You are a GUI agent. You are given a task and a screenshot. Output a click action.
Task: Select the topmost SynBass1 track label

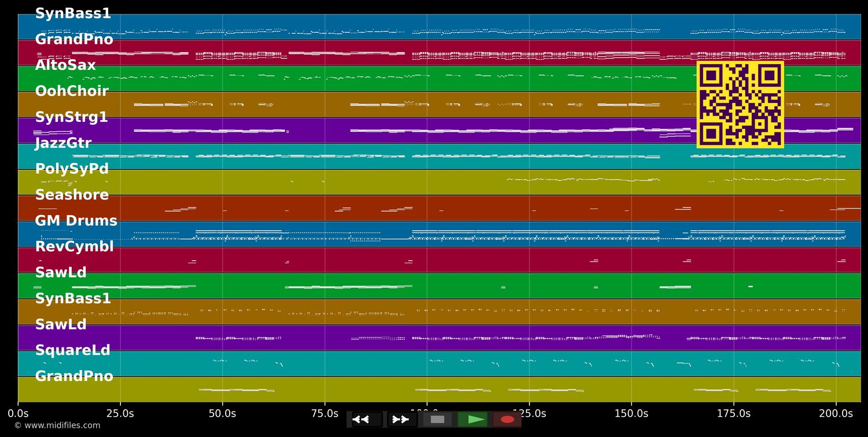click(73, 14)
